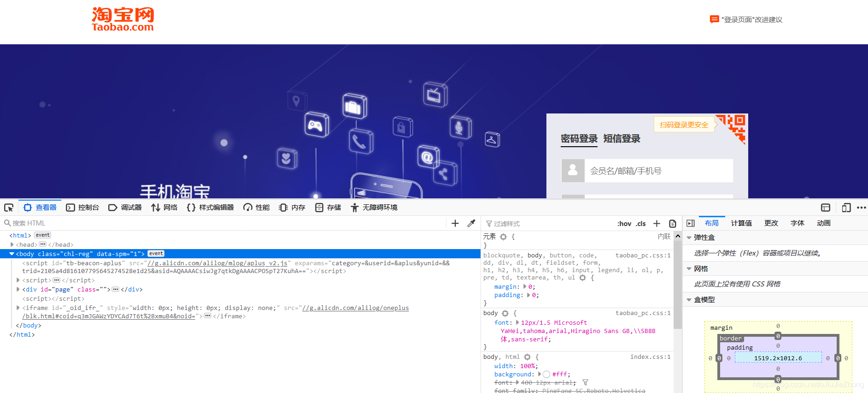This screenshot has height=393, width=868.
Task: Click the filter funnel beside overridden font property
Action: (586, 382)
